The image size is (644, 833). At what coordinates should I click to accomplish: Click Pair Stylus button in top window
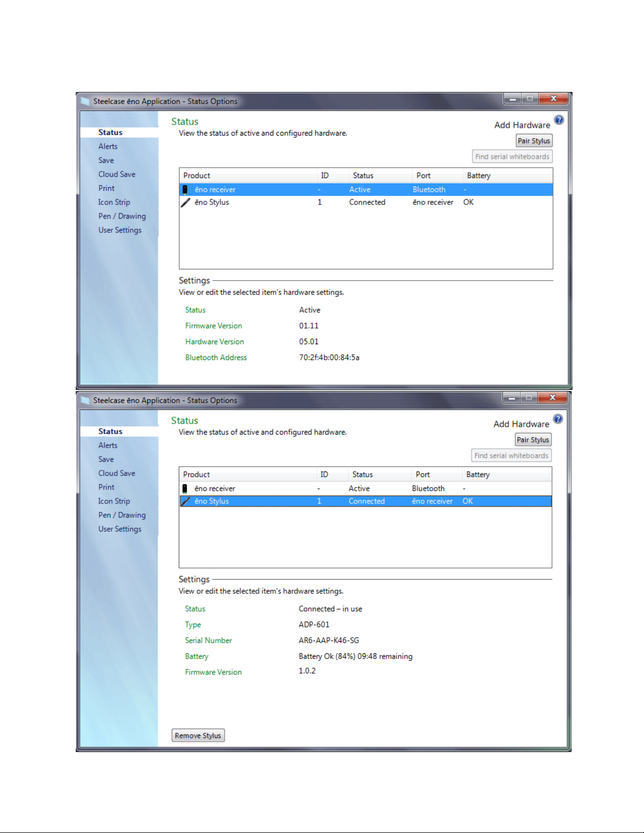click(x=534, y=141)
